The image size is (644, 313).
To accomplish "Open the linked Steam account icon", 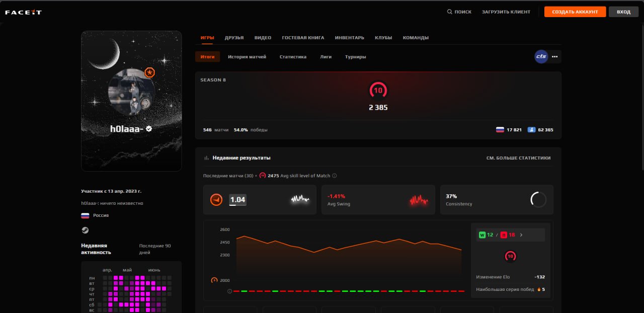I will coord(85,230).
